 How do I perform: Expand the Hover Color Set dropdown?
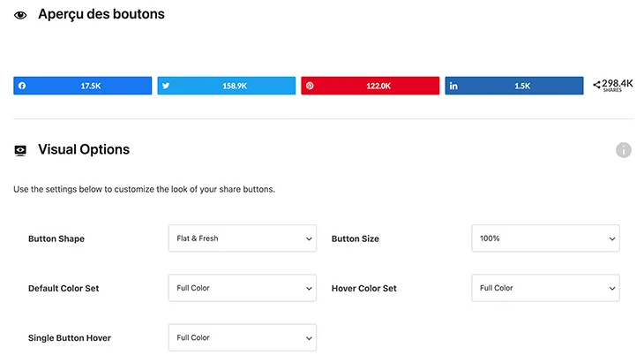point(545,288)
